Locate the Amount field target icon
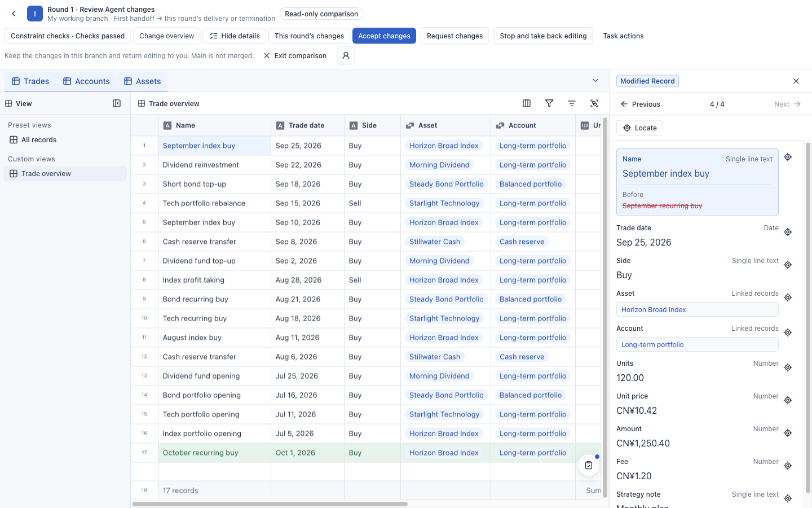Screen dimensions: 812x508 pos(788,433)
